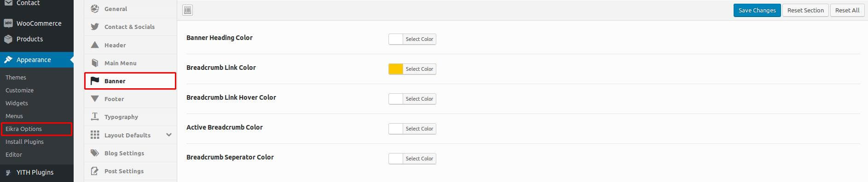
Task: Click the Products box icon
Action: point(8,39)
